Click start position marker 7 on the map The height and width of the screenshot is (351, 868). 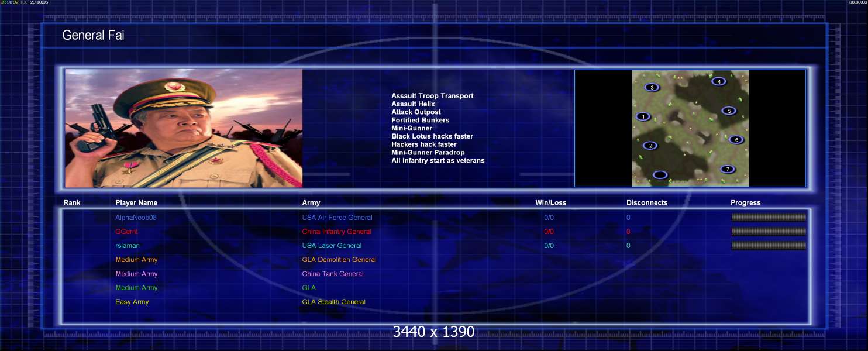click(727, 169)
